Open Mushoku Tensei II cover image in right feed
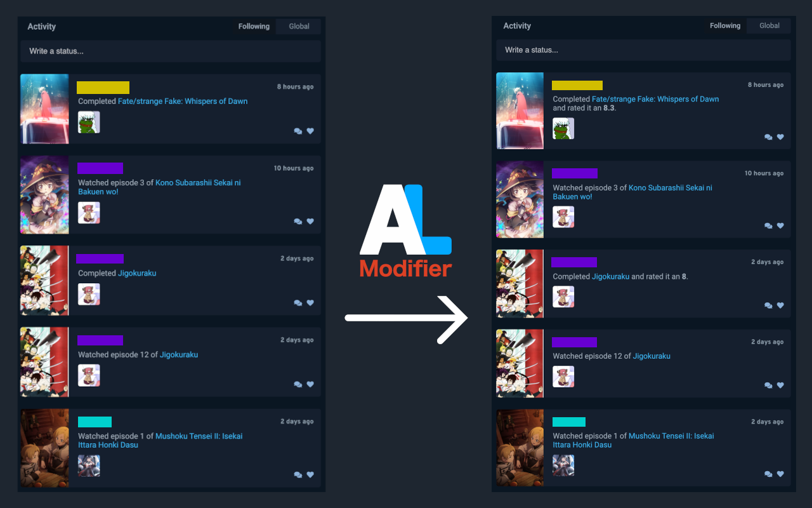This screenshot has width=812, height=508. (x=520, y=448)
